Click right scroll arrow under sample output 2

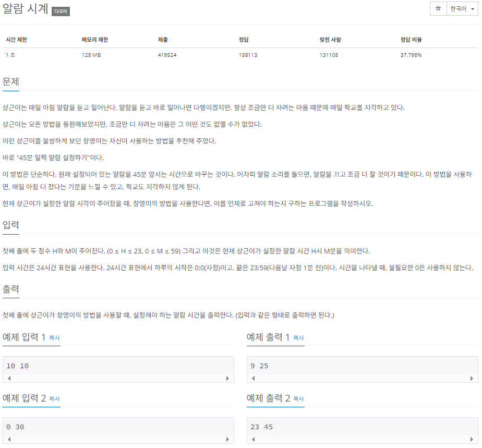[x=472, y=440]
